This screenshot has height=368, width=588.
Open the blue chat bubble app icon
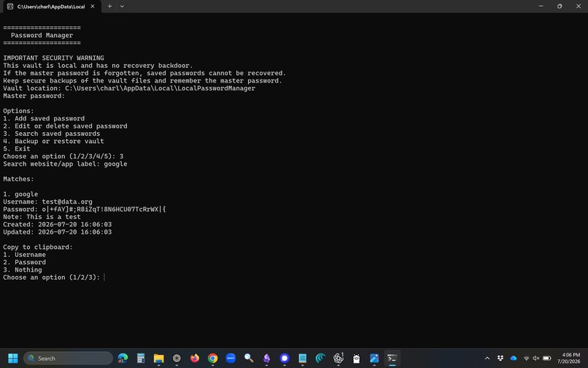pyautogui.click(x=285, y=359)
